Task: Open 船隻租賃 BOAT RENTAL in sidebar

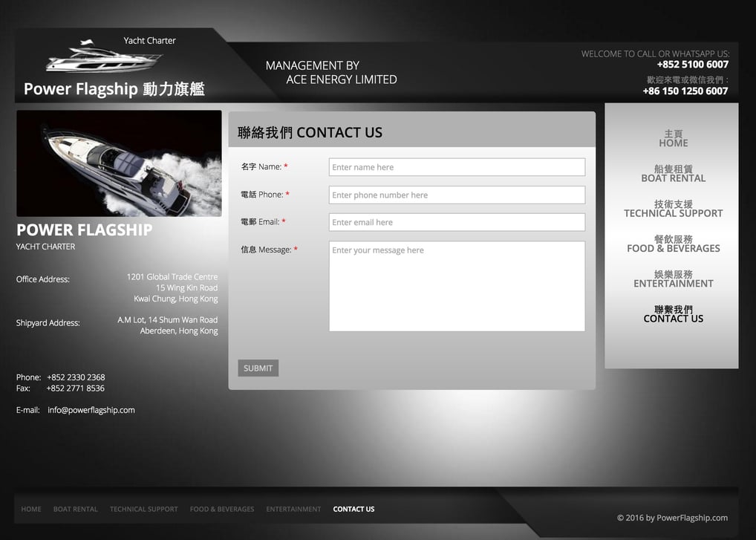Action: click(673, 174)
